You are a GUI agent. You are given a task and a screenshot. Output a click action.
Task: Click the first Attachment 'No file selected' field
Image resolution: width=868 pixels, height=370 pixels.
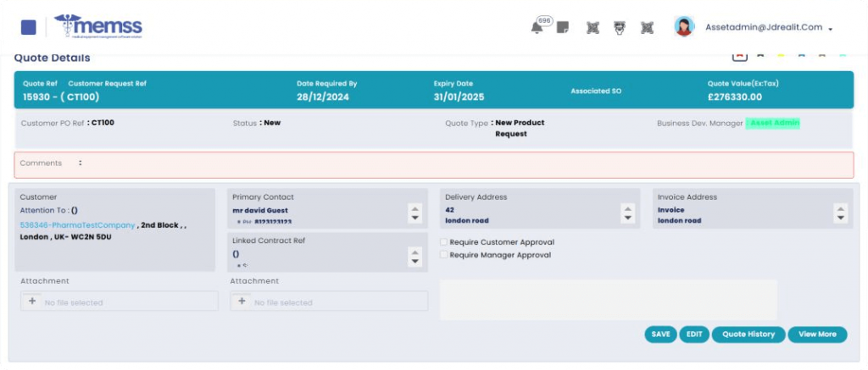coord(120,301)
